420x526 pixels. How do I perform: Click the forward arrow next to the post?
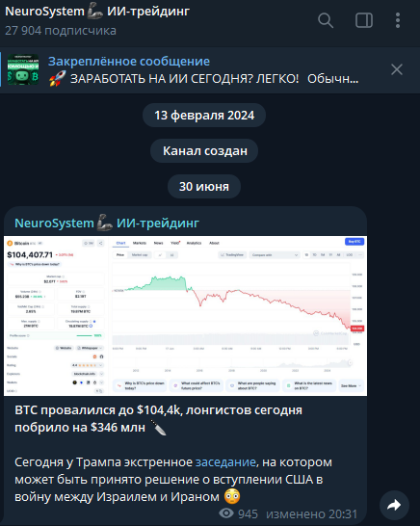394,505
